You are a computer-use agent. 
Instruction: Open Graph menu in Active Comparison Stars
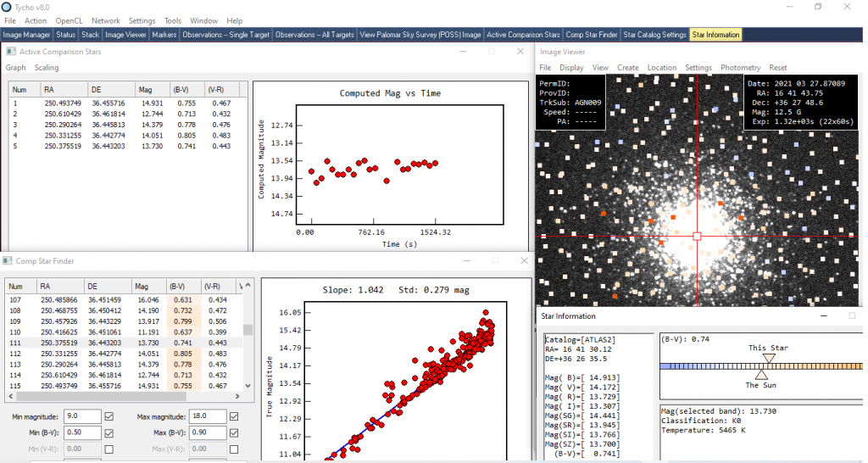[15, 67]
